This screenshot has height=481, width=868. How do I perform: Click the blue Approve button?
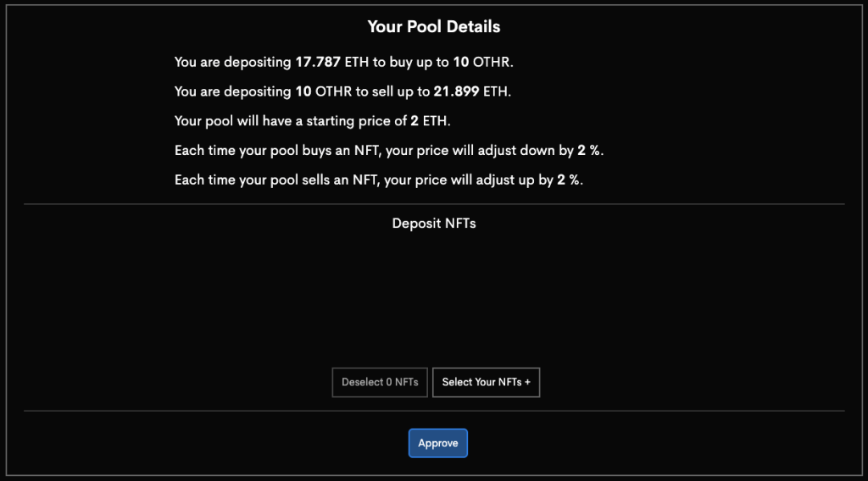[x=437, y=443]
